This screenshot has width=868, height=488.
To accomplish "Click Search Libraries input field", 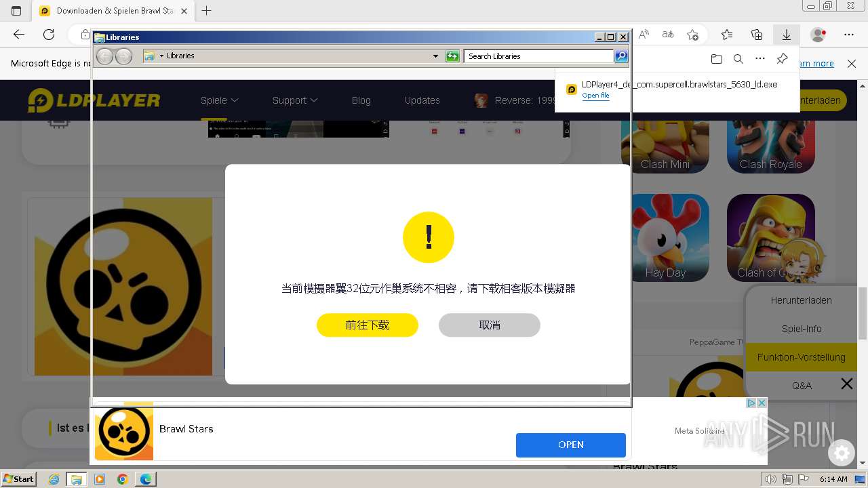I will (539, 56).
